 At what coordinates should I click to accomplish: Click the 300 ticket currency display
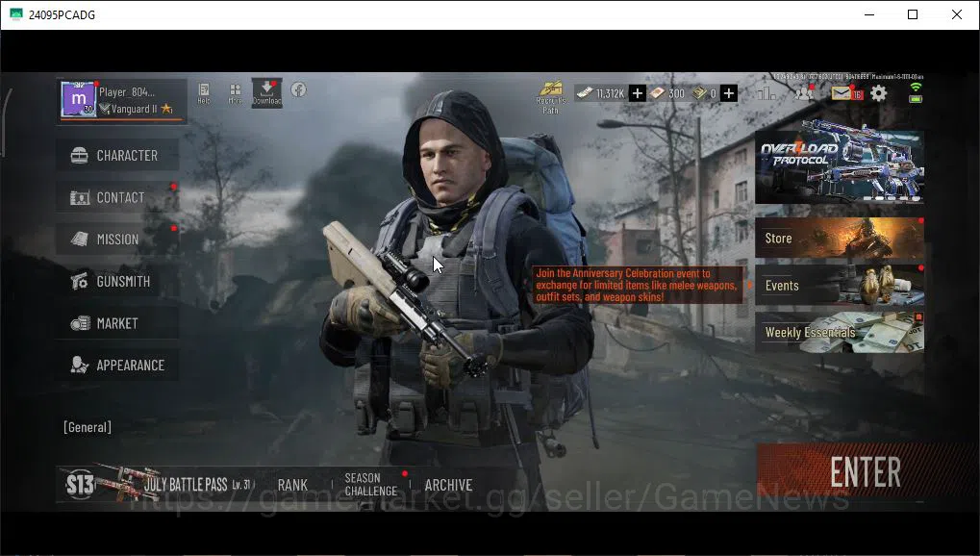pos(667,93)
